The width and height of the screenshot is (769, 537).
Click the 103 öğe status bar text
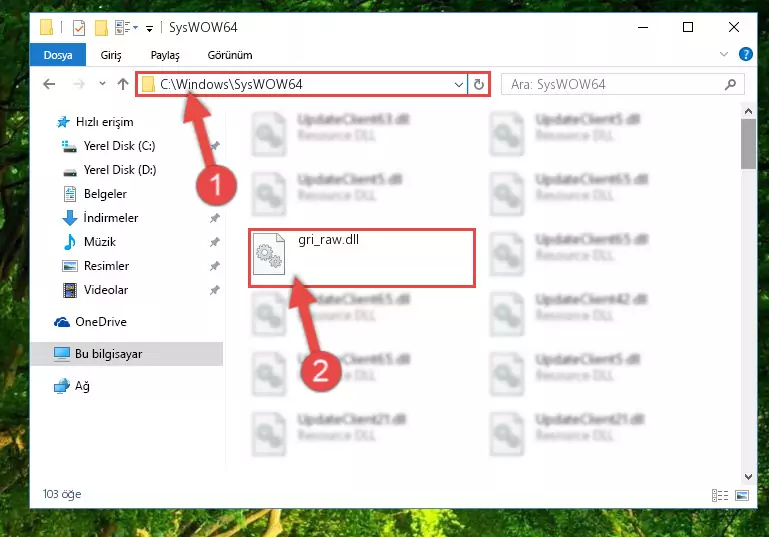62,494
